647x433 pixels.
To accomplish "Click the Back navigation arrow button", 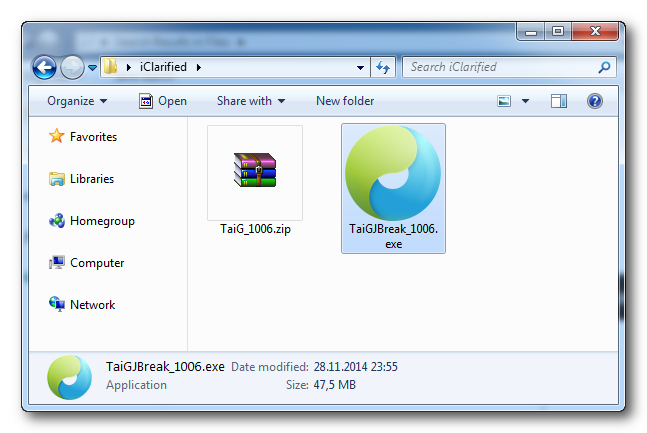I will click(45, 67).
